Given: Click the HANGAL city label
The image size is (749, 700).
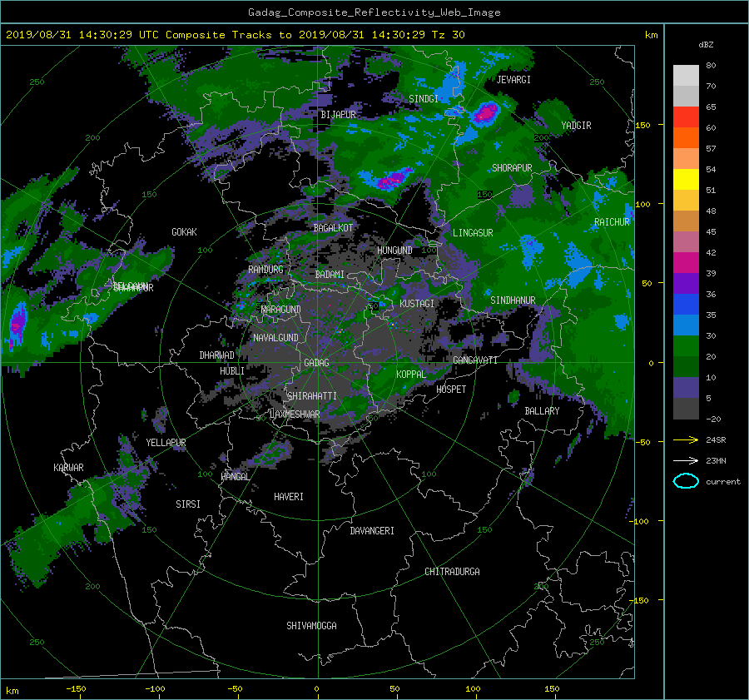Looking at the screenshot, I should tap(235, 477).
